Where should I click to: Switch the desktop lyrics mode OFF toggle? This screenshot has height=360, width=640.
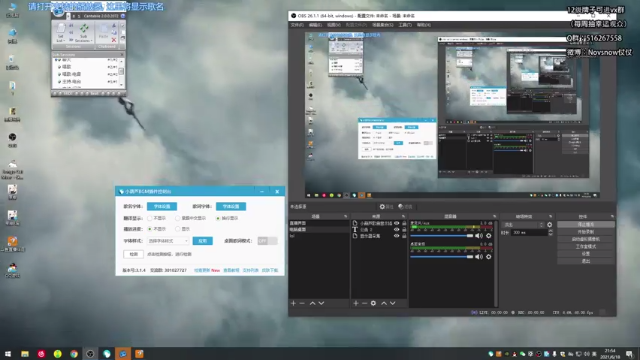tap(267, 241)
